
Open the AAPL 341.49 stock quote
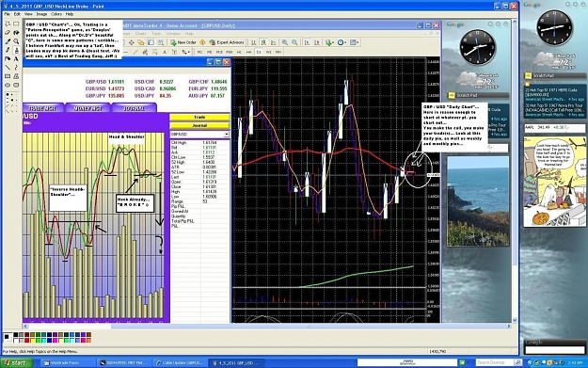pos(554,128)
